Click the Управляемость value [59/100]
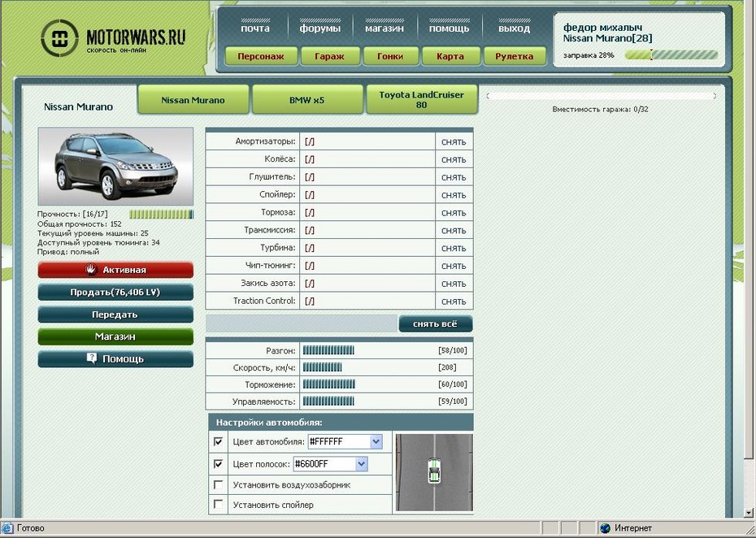 pyautogui.click(x=453, y=401)
